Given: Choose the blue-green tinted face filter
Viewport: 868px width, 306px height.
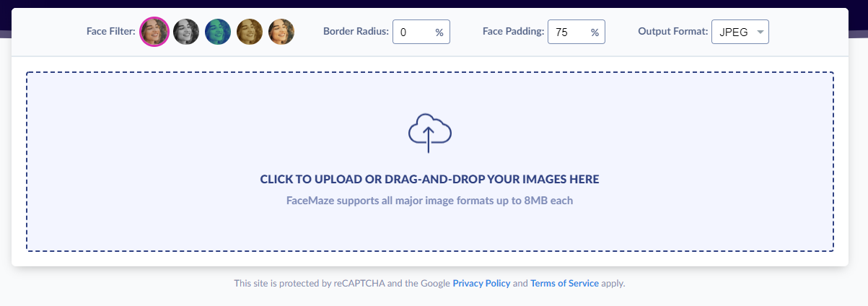Looking at the screenshot, I should pos(218,32).
